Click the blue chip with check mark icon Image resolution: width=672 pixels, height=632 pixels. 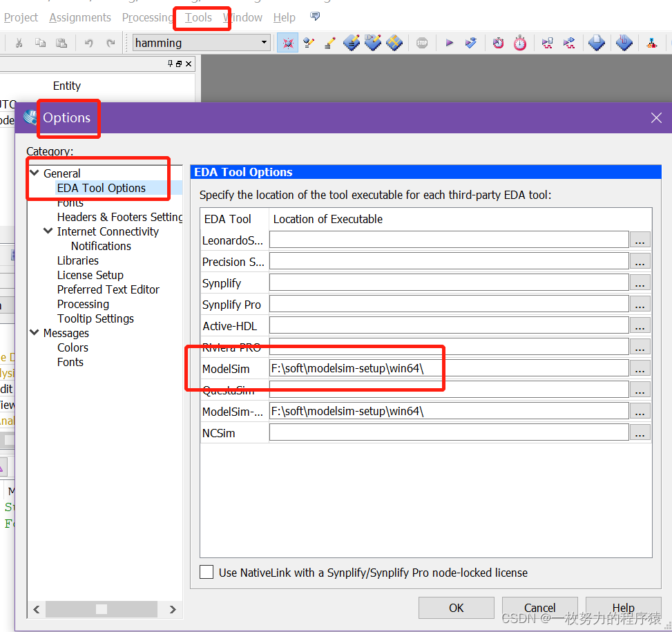pyautogui.click(x=373, y=43)
